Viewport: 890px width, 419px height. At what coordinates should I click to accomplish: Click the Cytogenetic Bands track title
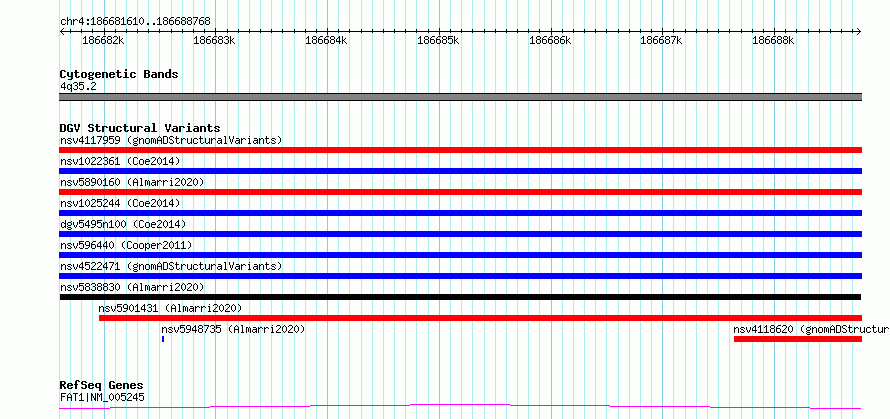119,74
